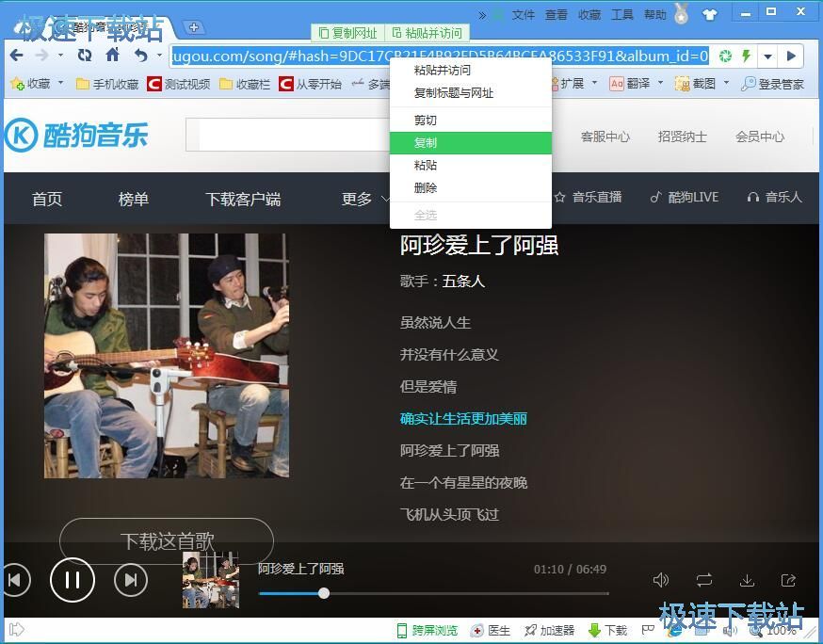Image resolution: width=823 pixels, height=644 pixels.
Task: Go to the 榜单 nav tab
Action: [134, 199]
